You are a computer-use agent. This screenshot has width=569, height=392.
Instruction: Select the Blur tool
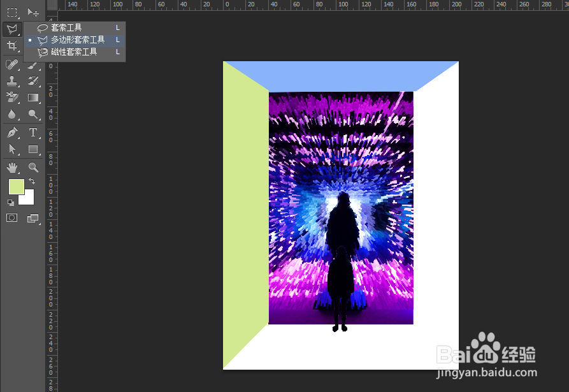click(x=12, y=114)
